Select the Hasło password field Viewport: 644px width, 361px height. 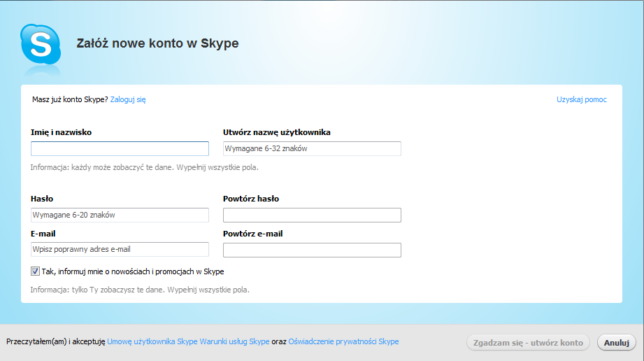(120, 215)
